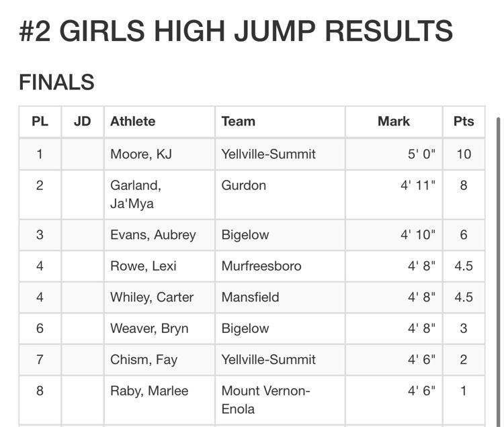This screenshot has width=504, height=427.
Task: Open athlete Weaver, Bryn
Action: click(149, 328)
